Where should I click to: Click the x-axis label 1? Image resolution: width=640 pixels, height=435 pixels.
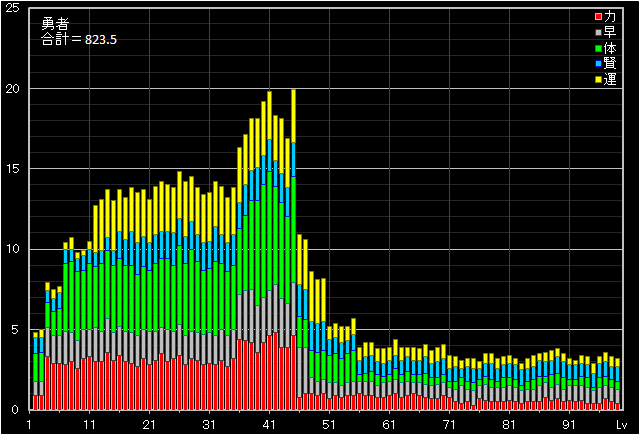tap(29, 425)
